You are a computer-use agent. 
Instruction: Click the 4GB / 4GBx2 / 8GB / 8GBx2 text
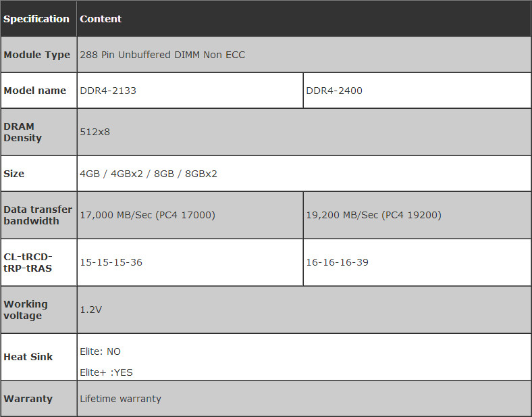(149, 174)
